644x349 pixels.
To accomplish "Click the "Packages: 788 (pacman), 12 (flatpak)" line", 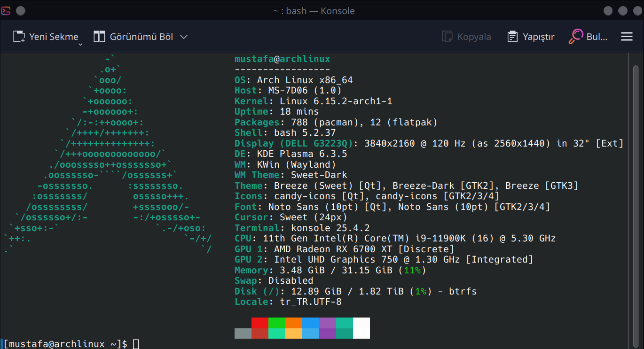I will [x=336, y=123].
